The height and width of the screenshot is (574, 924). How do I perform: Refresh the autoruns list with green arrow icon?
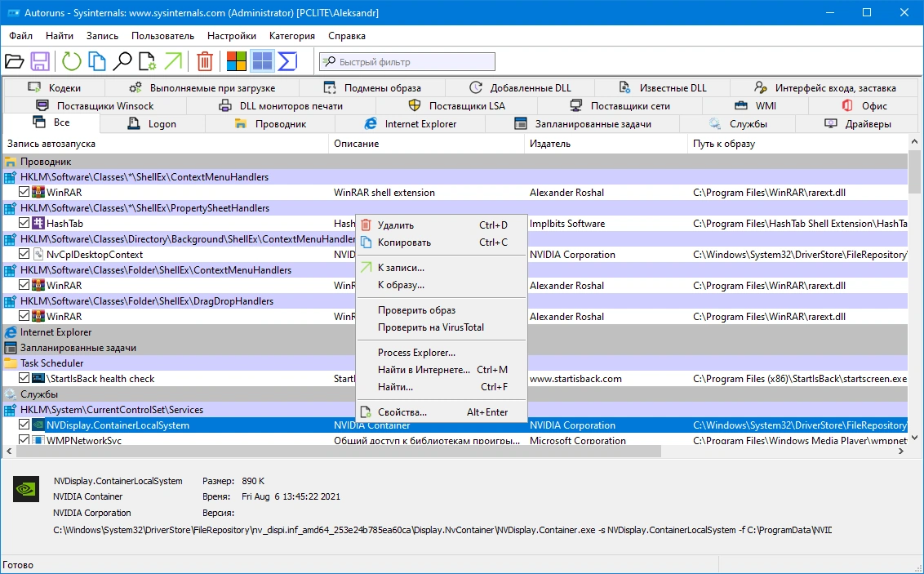coord(72,61)
